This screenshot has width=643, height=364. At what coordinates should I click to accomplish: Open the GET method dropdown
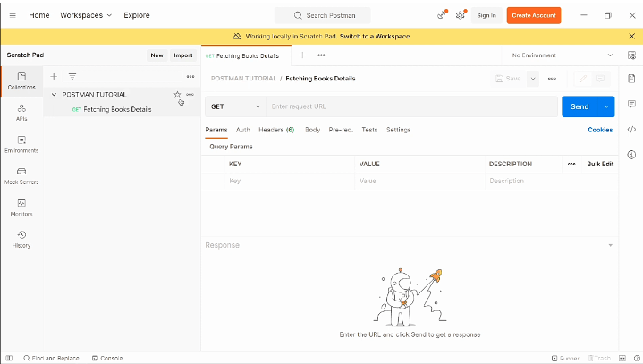235,106
